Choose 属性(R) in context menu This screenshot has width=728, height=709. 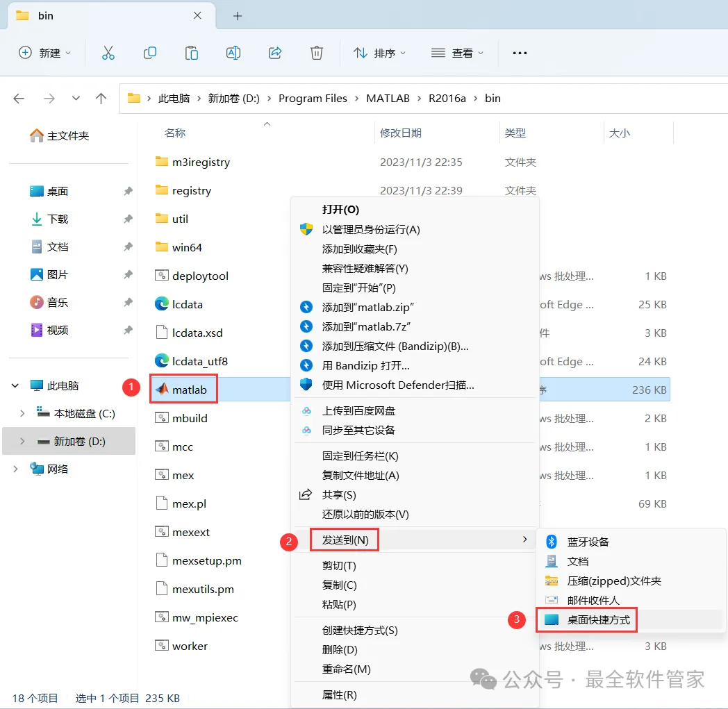pos(340,694)
